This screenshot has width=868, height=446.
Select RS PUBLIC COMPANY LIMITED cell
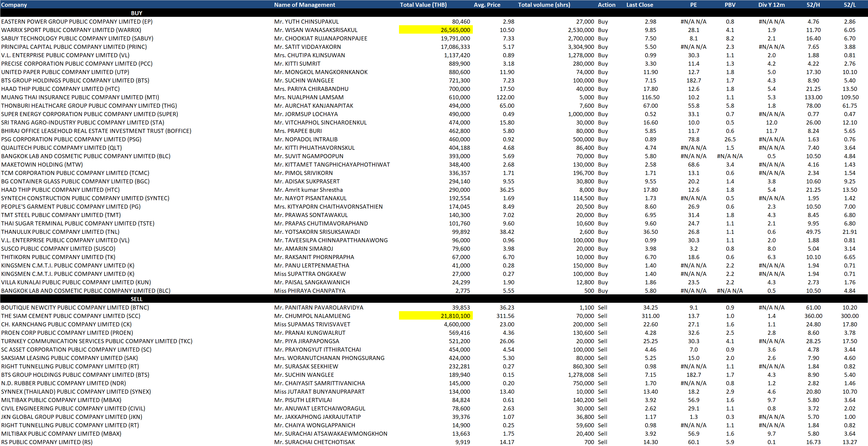tap(47, 442)
